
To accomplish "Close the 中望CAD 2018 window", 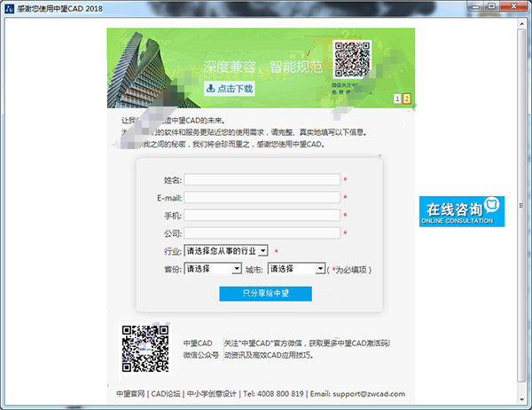I will click(513, 6).
